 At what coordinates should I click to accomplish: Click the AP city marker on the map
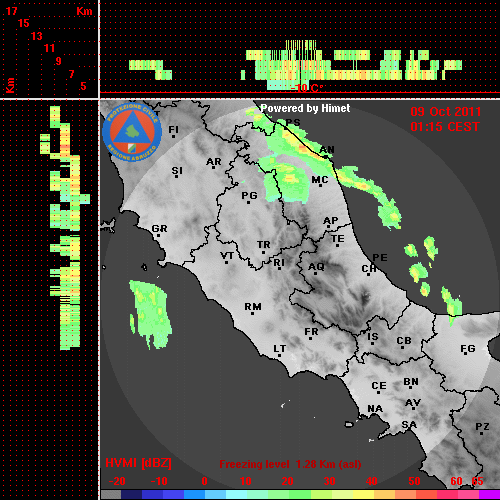[x=331, y=222]
